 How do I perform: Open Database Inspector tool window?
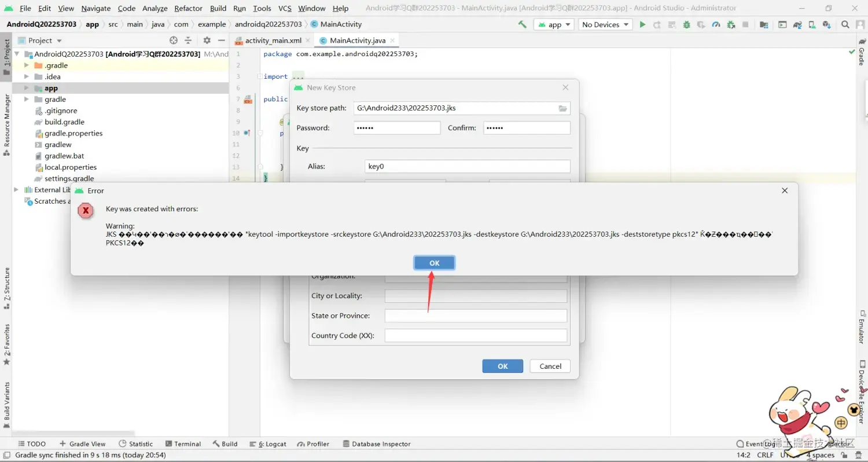[377, 444]
